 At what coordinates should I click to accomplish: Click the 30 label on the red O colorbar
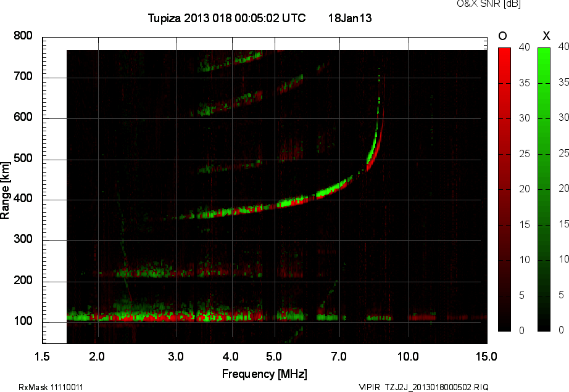pos(525,118)
